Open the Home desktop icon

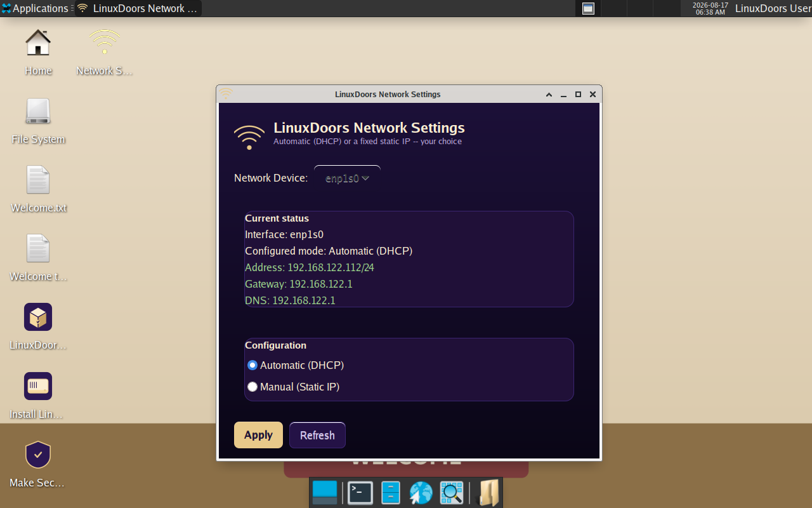(38, 43)
